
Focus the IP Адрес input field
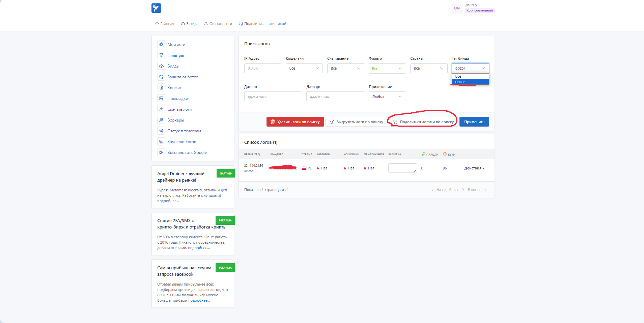tap(262, 68)
